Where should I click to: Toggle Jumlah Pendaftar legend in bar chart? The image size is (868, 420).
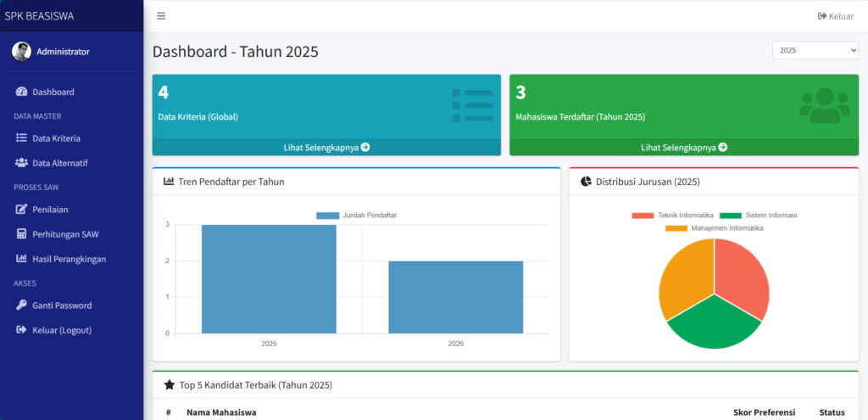(356, 216)
